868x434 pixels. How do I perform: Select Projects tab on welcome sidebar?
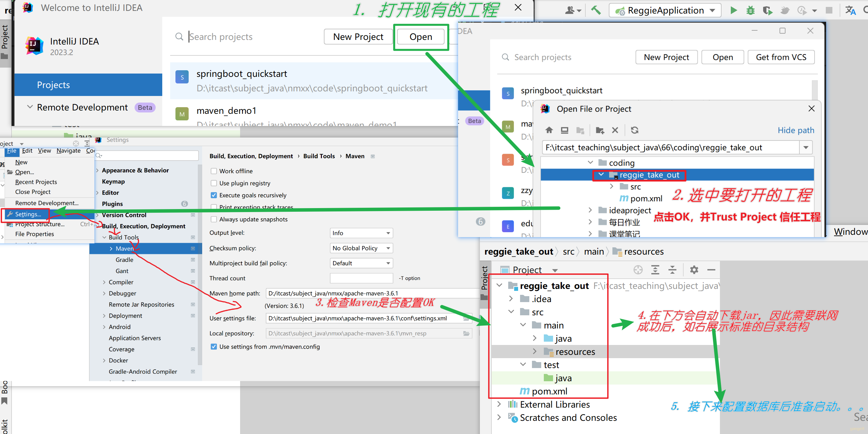point(88,85)
